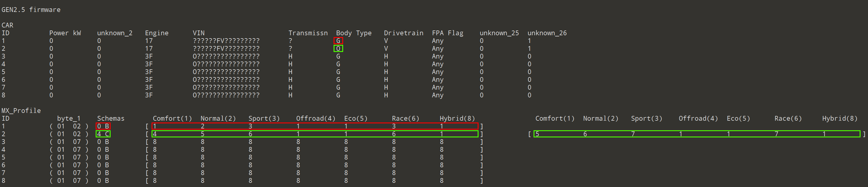Image resolution: width=868 pixels, height=187 pixels.
Task: Select the green-boxed O body type value
Action: click(x=338, y=48)
